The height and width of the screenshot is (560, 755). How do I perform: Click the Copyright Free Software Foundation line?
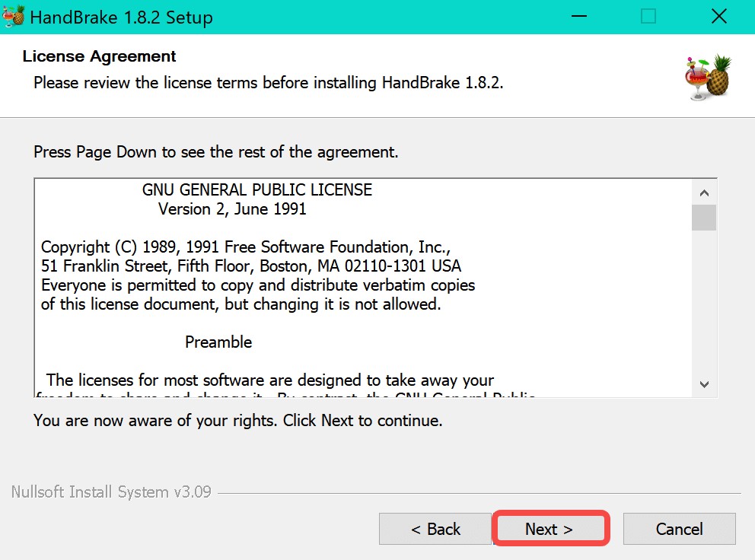[246, 247]
